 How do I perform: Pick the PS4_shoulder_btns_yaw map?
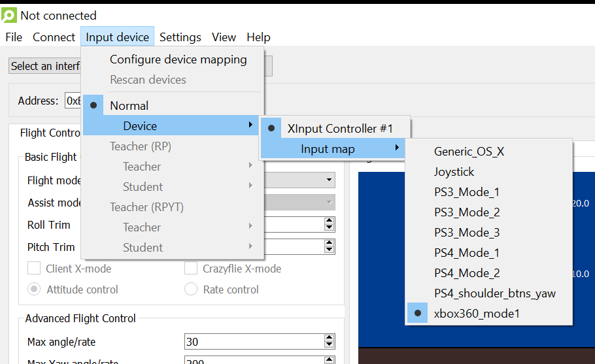click(x=494, y=293)
